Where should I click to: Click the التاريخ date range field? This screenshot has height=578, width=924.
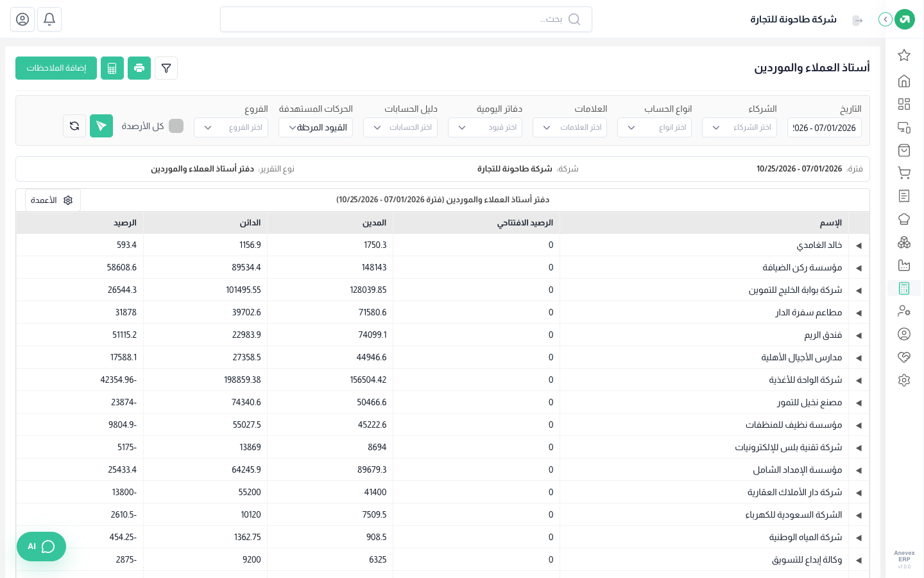(x=825, y=128)
